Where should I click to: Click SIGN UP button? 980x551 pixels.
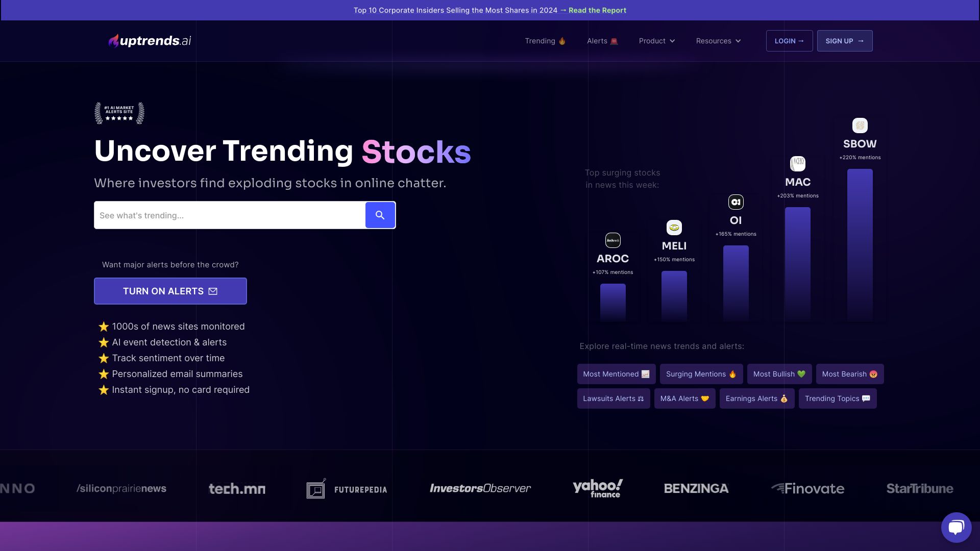[x=844, y=41]
